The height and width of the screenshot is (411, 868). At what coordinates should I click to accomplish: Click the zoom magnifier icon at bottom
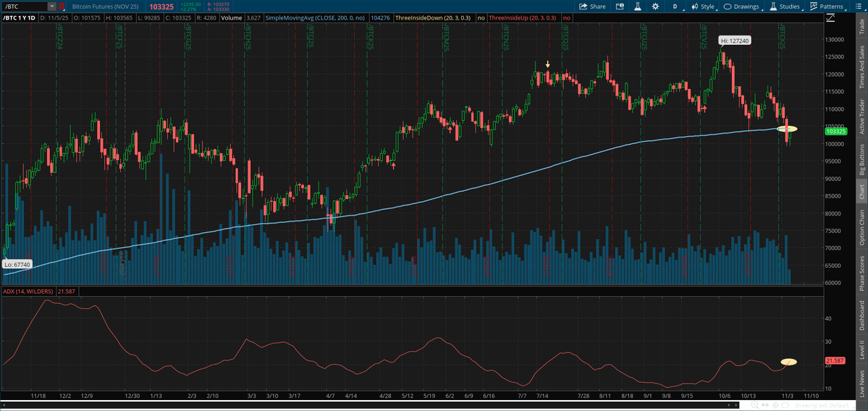754,406
